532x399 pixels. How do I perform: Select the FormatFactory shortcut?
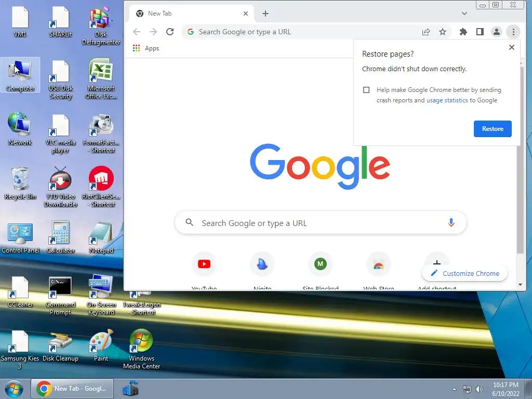101,134
